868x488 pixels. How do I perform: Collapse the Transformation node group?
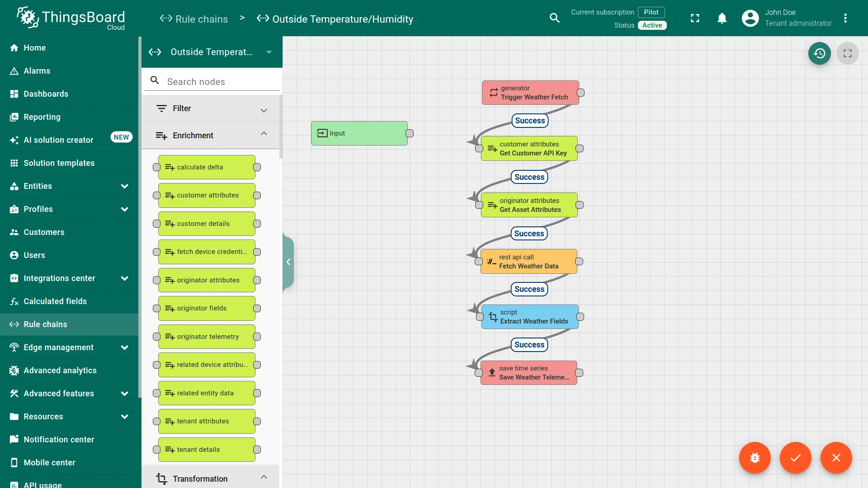pos(211,479)
